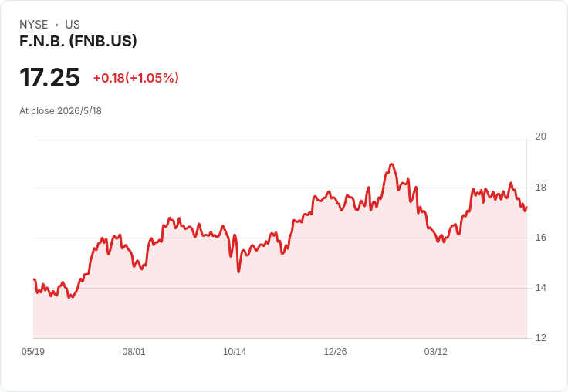The width and height of the screenshot is (568, 392).
Task: Select the 05/19 date axis label
Action: [x=33, y=351]
